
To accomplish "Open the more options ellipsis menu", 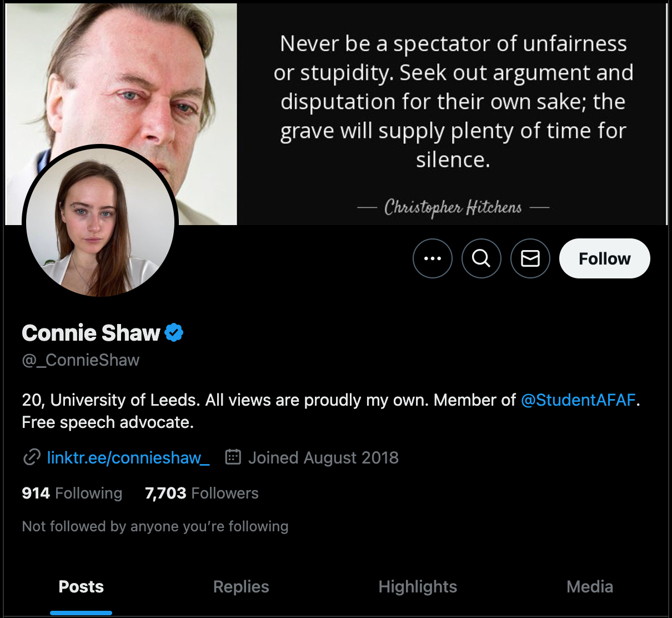I will pyautogui.click(x=432, y=258).
